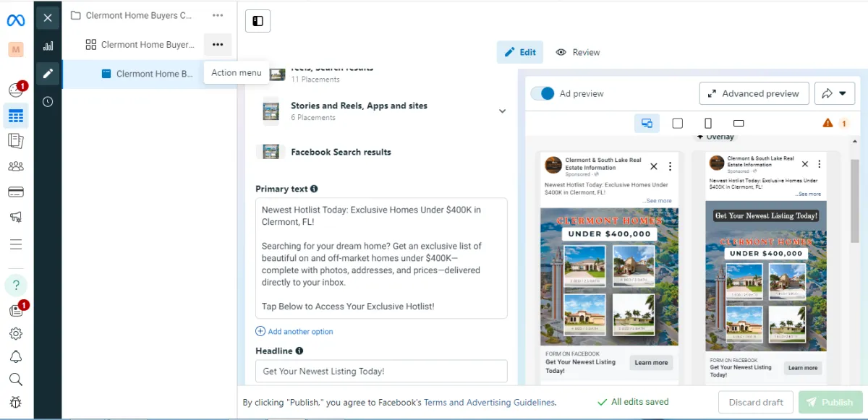Viewport: 868px width, 420px height.
Task: Open Billing credit card icon
Action: pos(16,192)
